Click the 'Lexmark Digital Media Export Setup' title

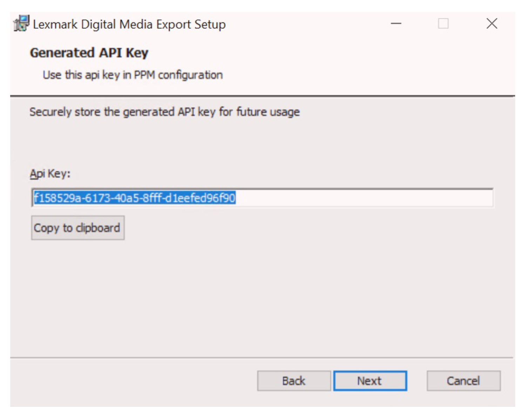coord(129,25)
